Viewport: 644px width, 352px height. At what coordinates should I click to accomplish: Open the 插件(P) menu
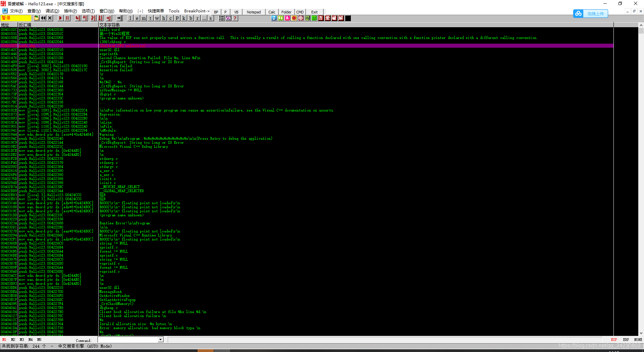click(70, 11)
